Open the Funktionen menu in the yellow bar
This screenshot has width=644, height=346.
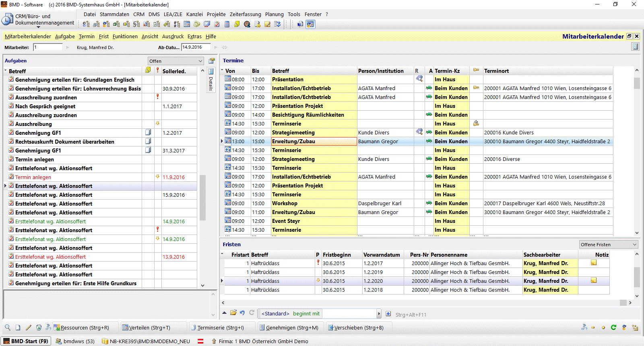pyautogui.click(x=125, y=36)
